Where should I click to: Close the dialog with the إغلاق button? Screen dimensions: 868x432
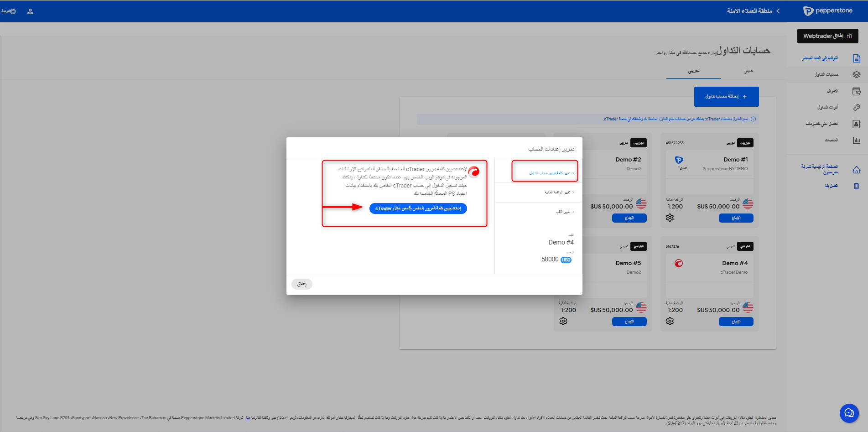302,284
